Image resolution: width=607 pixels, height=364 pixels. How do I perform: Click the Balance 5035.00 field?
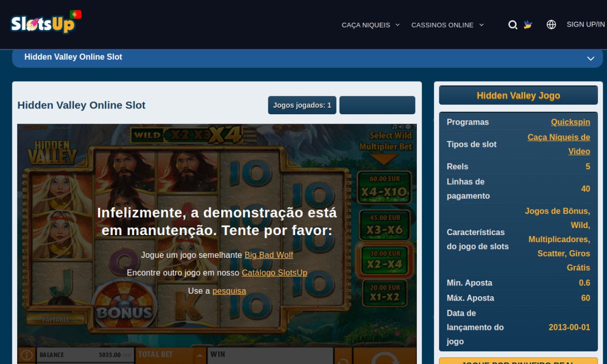pyautogui.click(x=85, y=355)
